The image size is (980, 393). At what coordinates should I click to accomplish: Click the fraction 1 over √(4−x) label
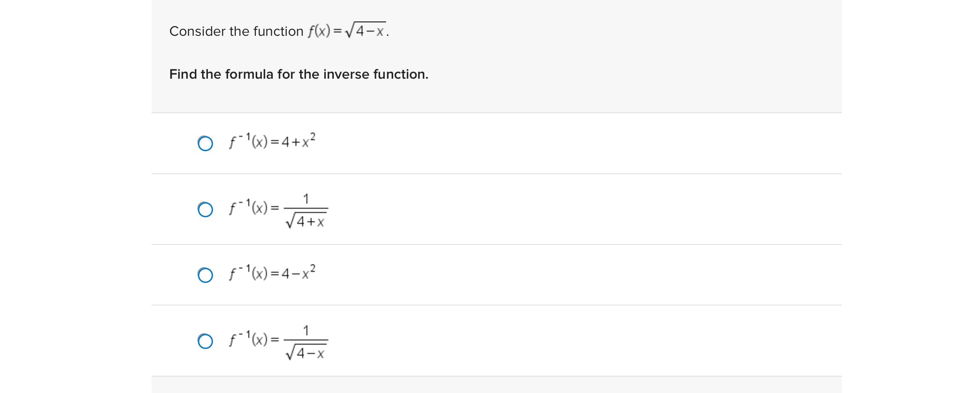[x=306, y=342]
